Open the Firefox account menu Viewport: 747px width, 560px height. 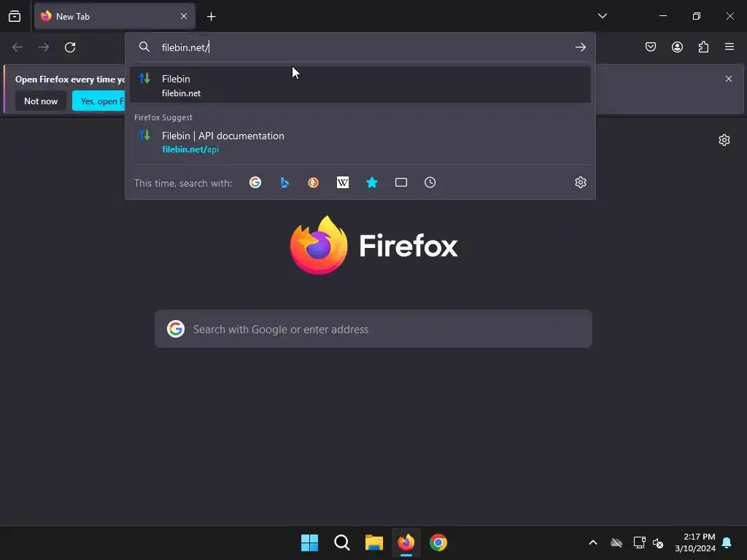(677, 47)
